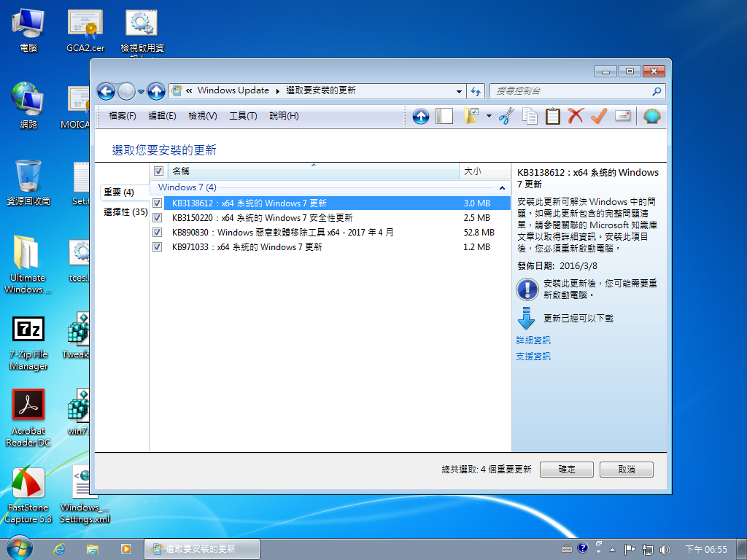Sort by the 大小 column header
Viewport: 747px width, 560px height.
coord(484,171)
